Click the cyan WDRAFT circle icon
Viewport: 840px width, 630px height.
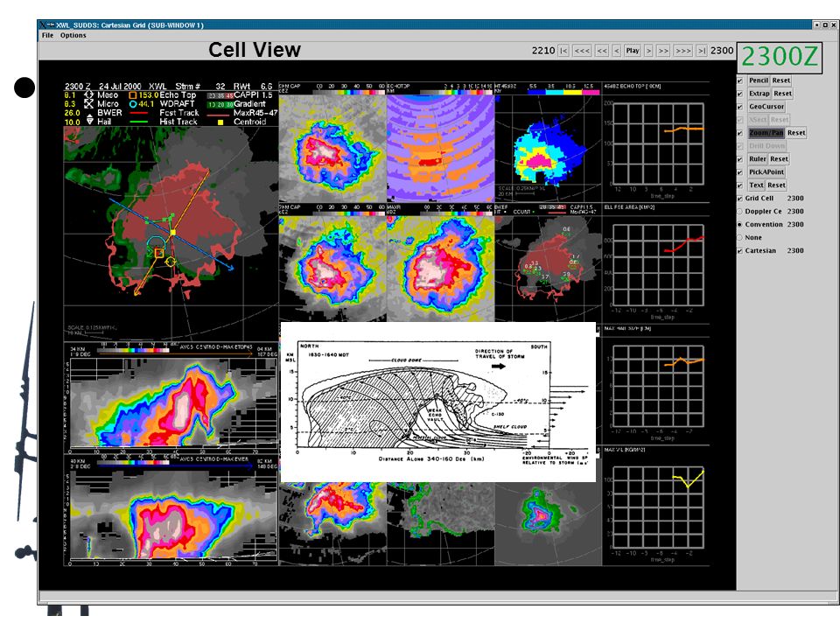(133, 104)
